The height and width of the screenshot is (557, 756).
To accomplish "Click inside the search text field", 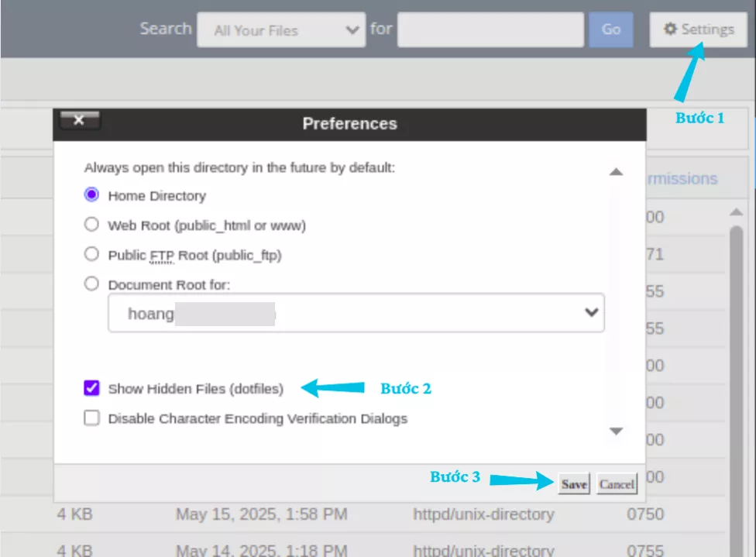I will click(490, 29).
